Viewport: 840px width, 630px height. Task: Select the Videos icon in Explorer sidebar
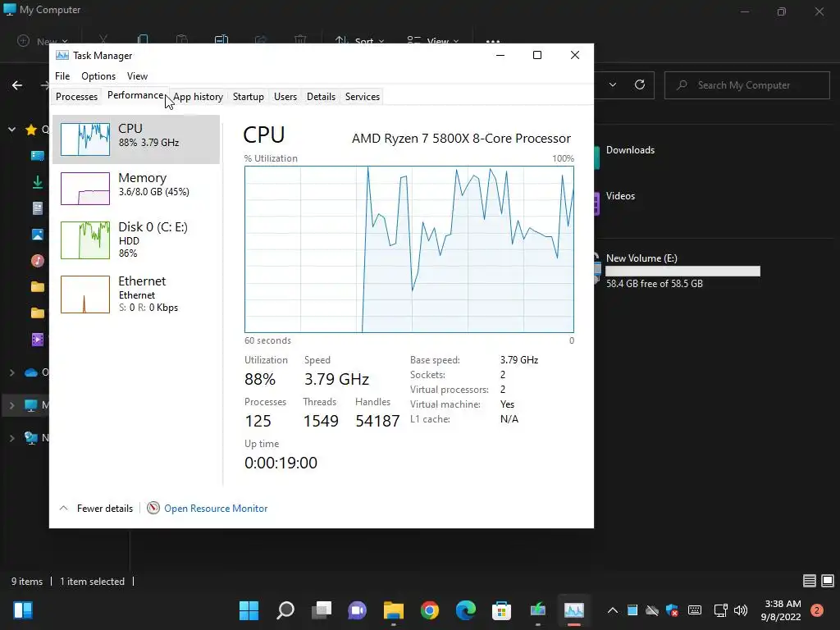pyautogui.click(x=38, y=340)
